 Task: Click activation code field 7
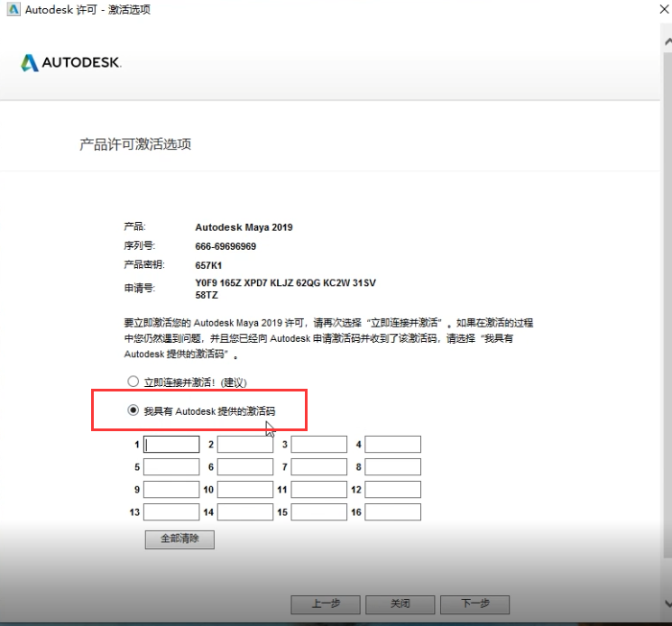tap(318, 467)
